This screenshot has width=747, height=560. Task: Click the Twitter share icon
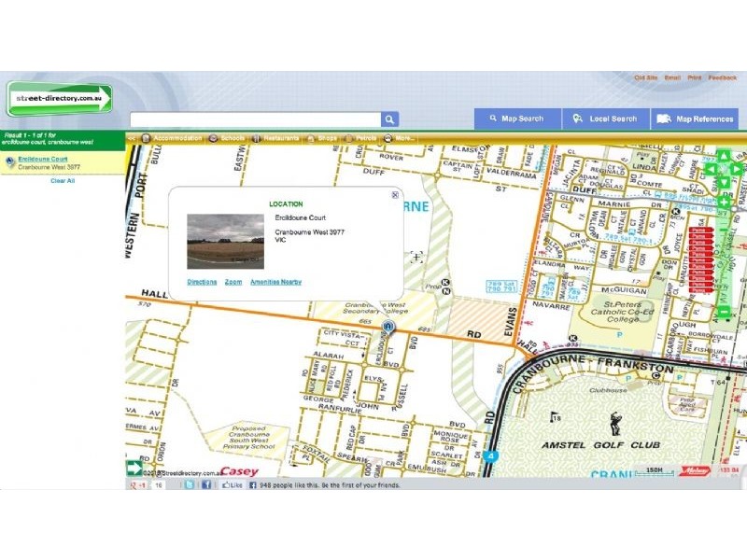pos(189,485)
